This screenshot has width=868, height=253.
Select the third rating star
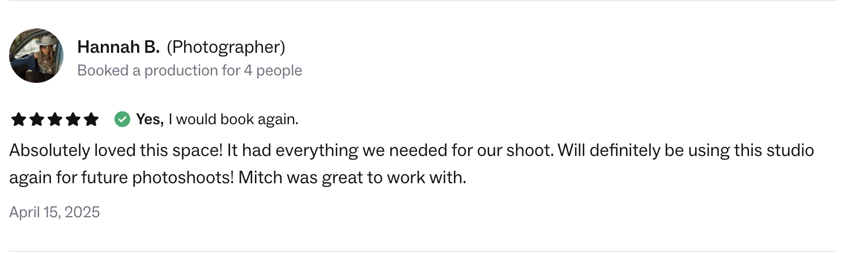pyautogui.click(x=55, y=120)
